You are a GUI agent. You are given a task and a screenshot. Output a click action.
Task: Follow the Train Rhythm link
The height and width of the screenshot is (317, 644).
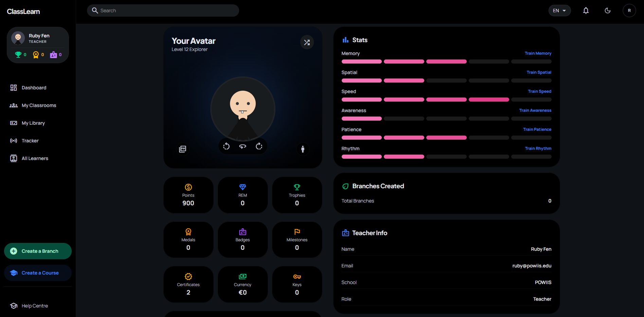[x=538, y=148]
